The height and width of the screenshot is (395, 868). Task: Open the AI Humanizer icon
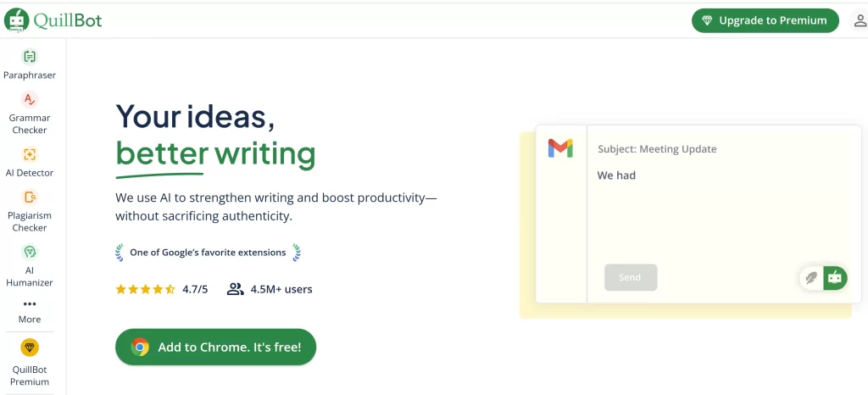tap(30, 252)
